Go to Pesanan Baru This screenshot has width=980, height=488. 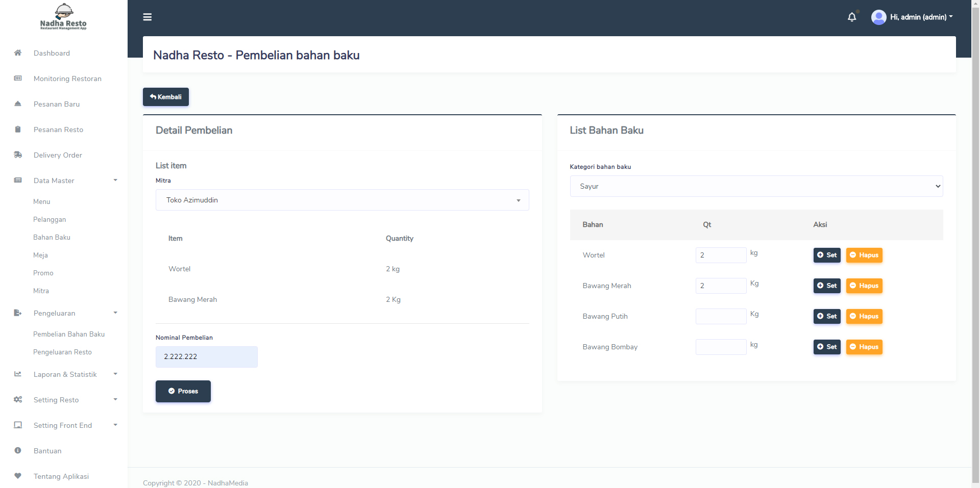pos(57,104)
